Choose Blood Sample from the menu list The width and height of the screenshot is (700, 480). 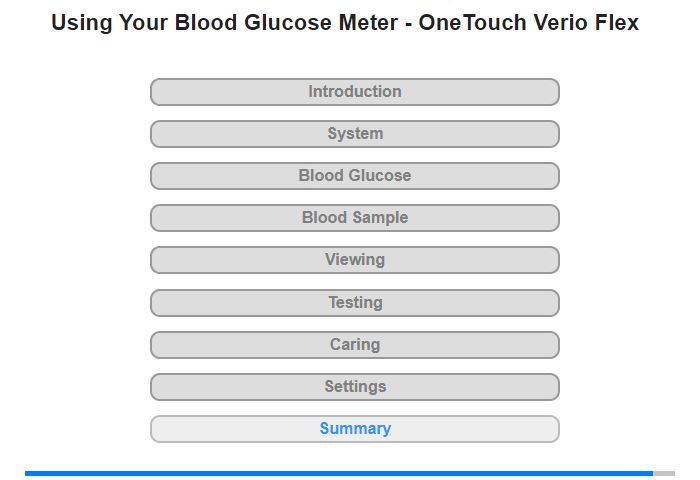click(354, 218)
